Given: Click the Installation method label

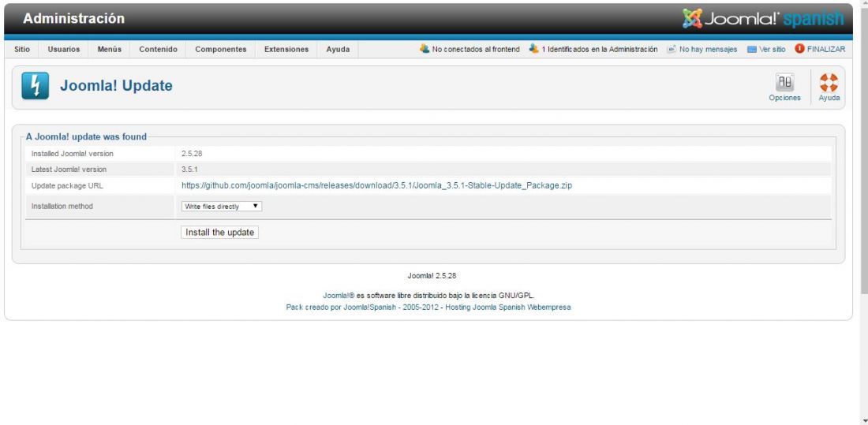Looking at the screenshot, I should [x=62, y=207].
